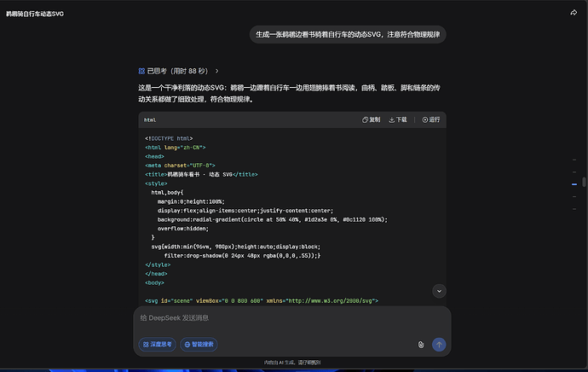Copy the code with 复制 button
The height and width of the screenshot is (372, 588).
[371, 119]
